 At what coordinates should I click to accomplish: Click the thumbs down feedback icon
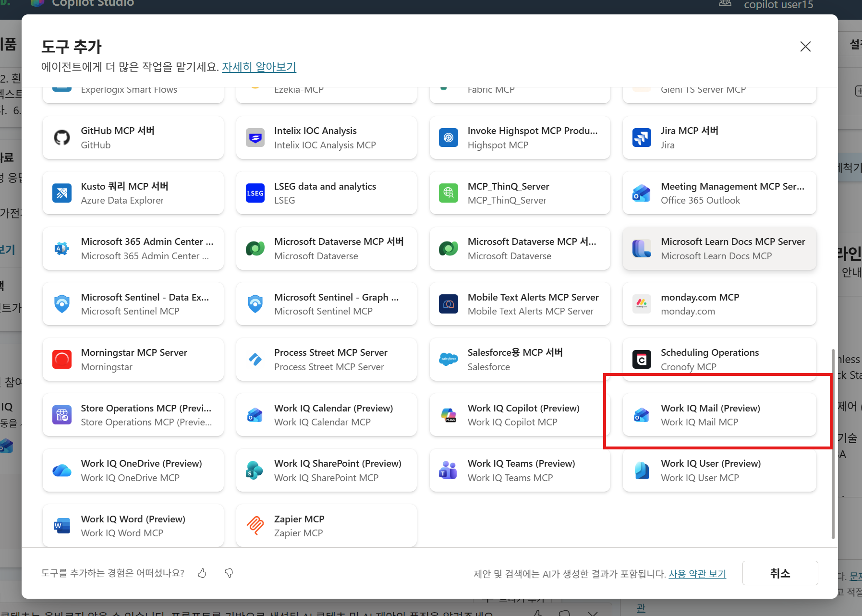[x=229, y=573]
